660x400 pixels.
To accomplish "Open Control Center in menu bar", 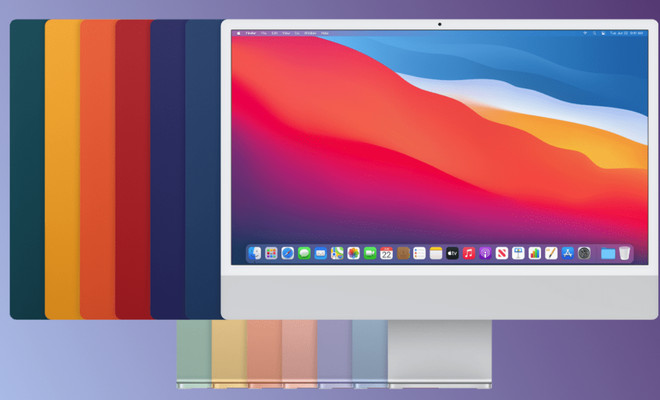I will [603, 33].
